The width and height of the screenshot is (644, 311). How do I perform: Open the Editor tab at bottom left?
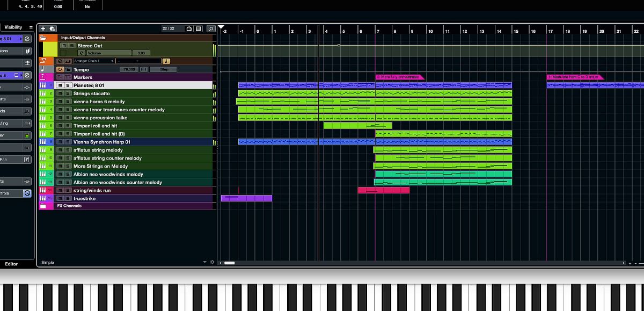11,264
